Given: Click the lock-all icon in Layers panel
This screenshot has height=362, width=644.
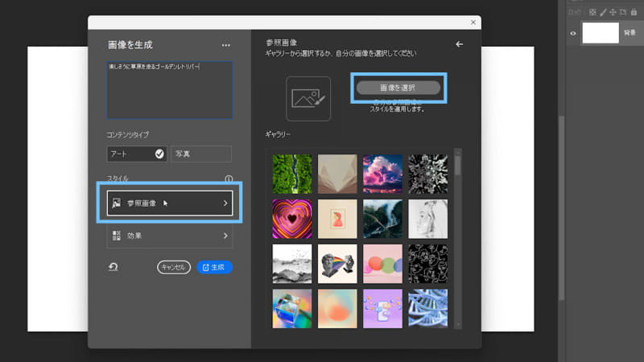Looking at the screenshot, I should pos(634,12).
